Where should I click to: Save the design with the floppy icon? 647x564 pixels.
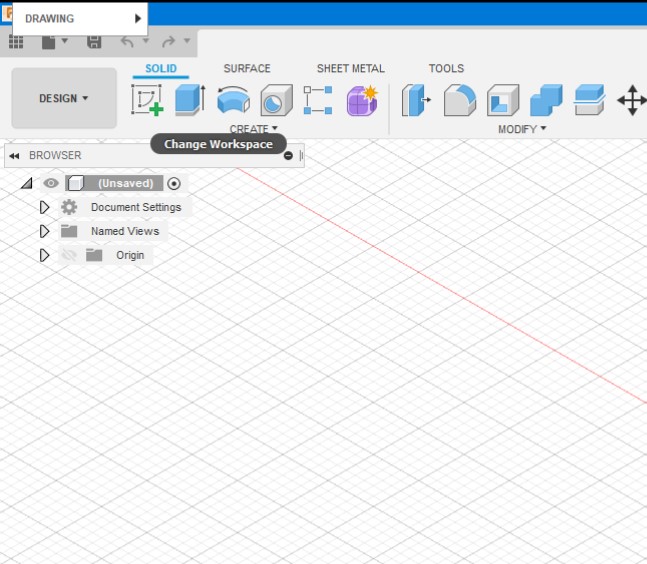(x=94, y=42)
